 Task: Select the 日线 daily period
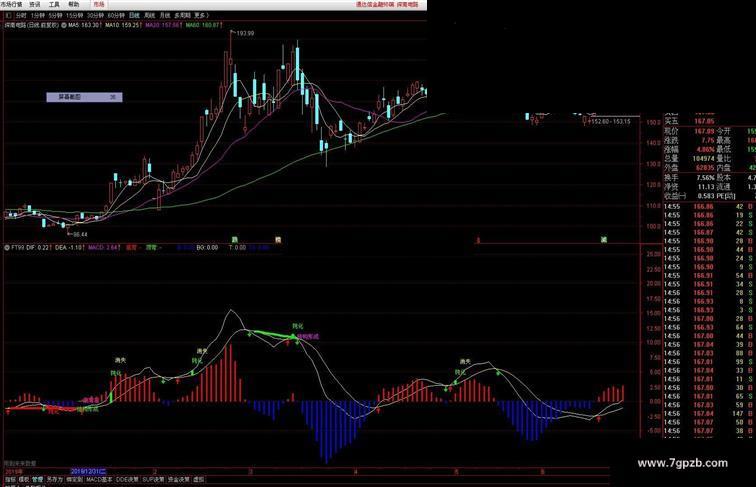click(x=134, y=15)
